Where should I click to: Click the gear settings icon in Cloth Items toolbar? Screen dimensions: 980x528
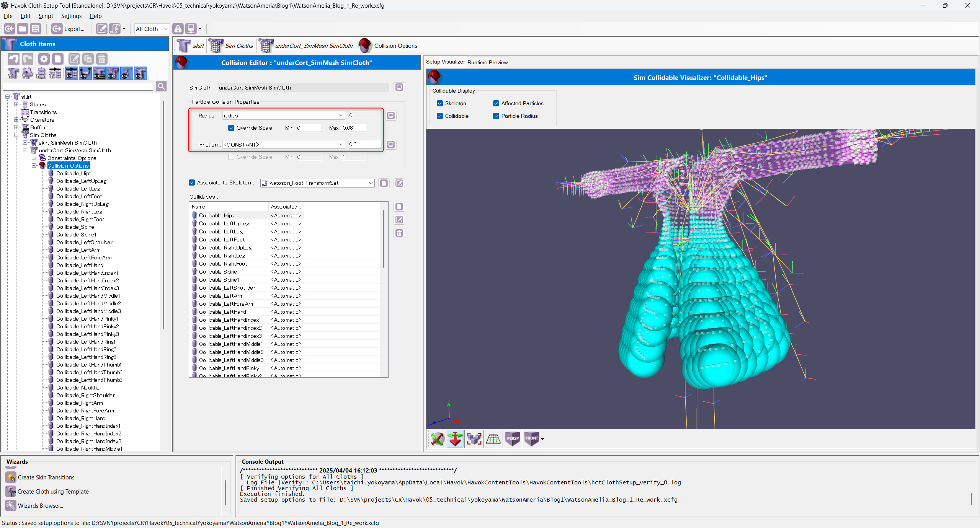[44, 59]
